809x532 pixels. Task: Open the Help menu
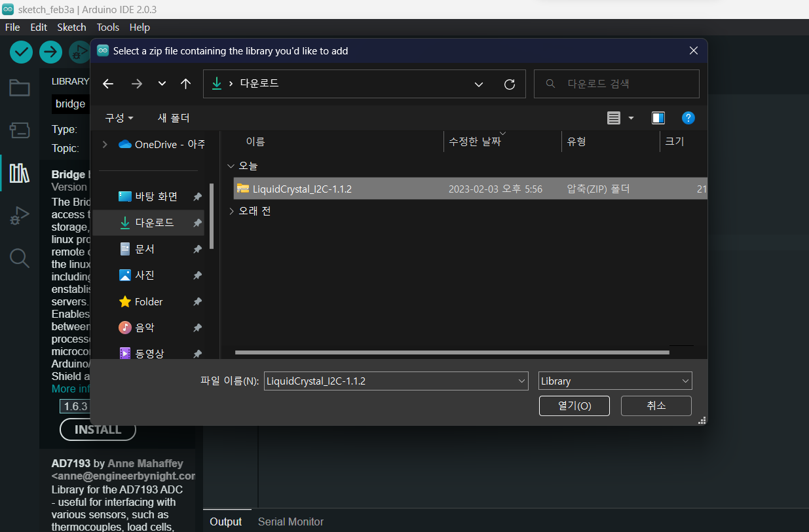click(140, 28)
